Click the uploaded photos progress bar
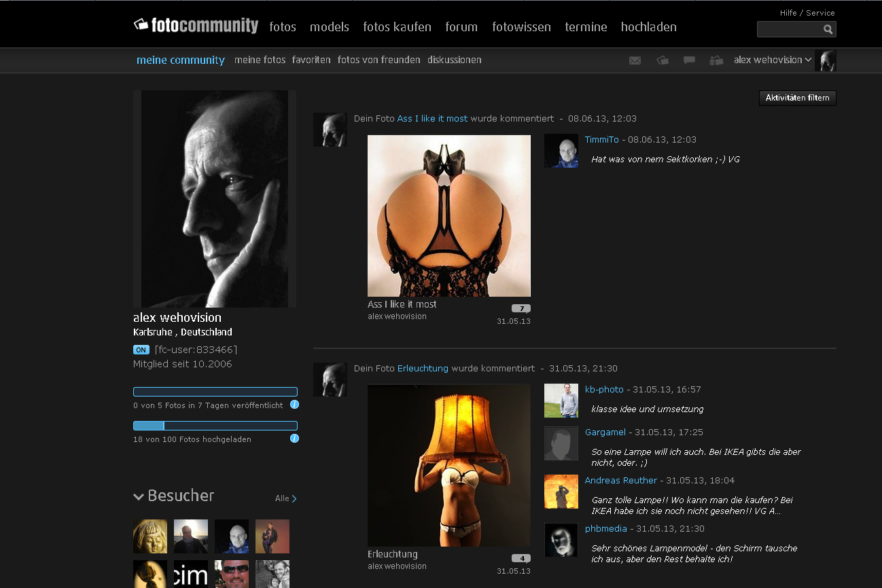The width and height of the screenshot is (882, 588). 215,426
